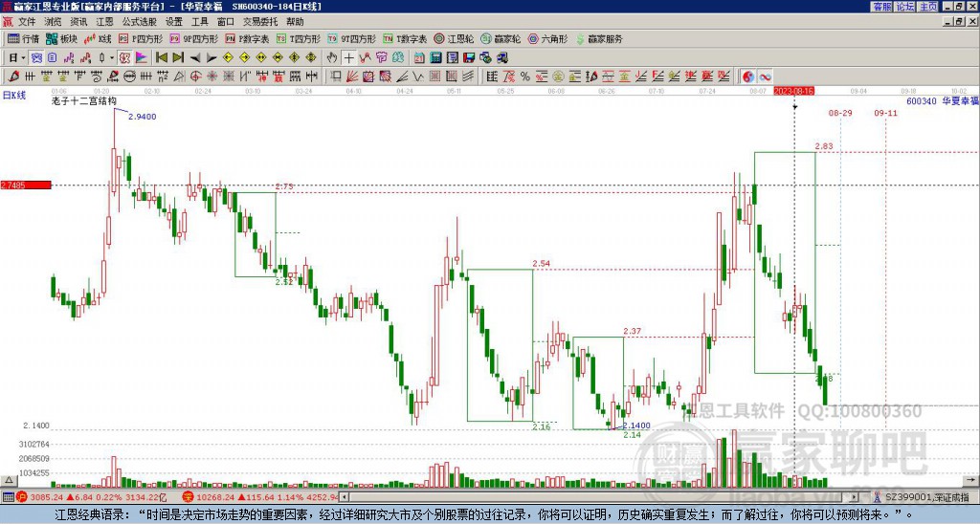Image resolution: width=980 pixels, height=524 pixels.
Task: Click the 2023-08-16 date marker
Action: 793,91
